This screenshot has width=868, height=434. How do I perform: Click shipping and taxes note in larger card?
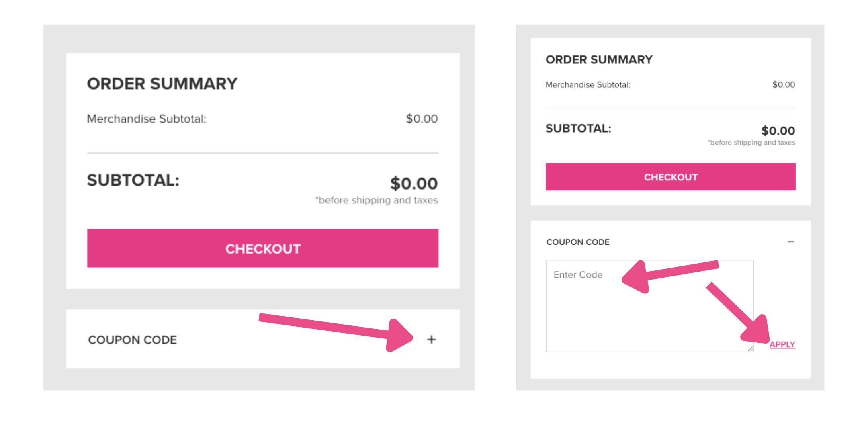click(x=377, y=200)
